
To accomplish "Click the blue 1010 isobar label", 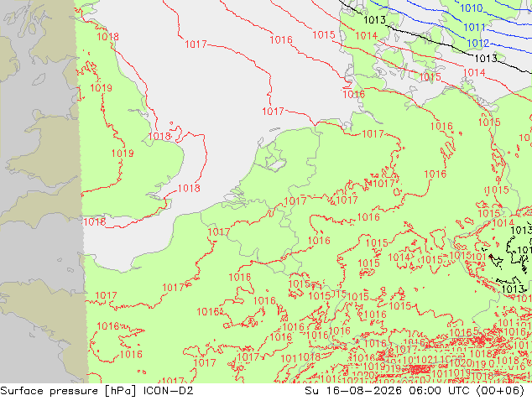I will point(471,8).
